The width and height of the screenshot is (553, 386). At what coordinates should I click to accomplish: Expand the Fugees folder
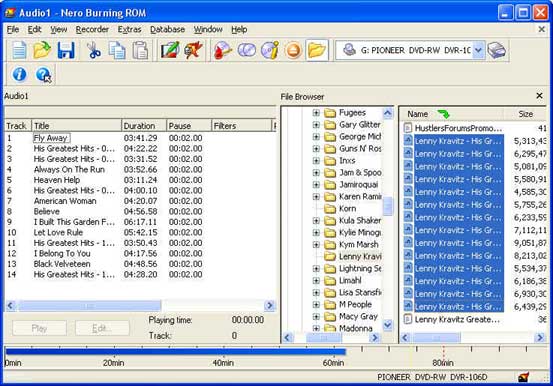pos(316,113)
